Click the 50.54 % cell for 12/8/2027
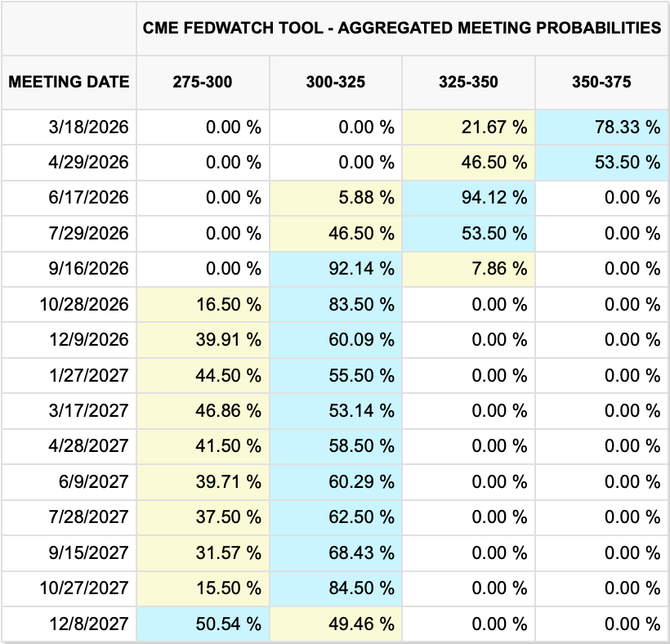Viewport: 670px width, 644px height. point(203,624)
